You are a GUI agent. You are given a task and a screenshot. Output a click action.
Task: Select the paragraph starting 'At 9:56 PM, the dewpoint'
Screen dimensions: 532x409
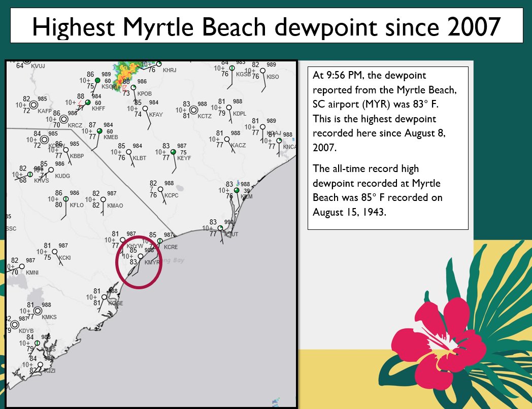click(384, 111)
